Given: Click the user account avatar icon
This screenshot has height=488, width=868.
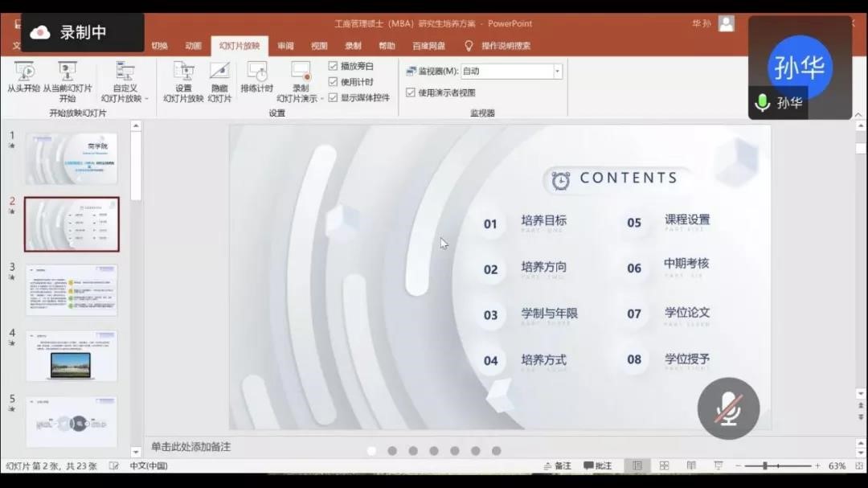Looking at the screenshot, I should pyautogui.click(x=727, y=23).
